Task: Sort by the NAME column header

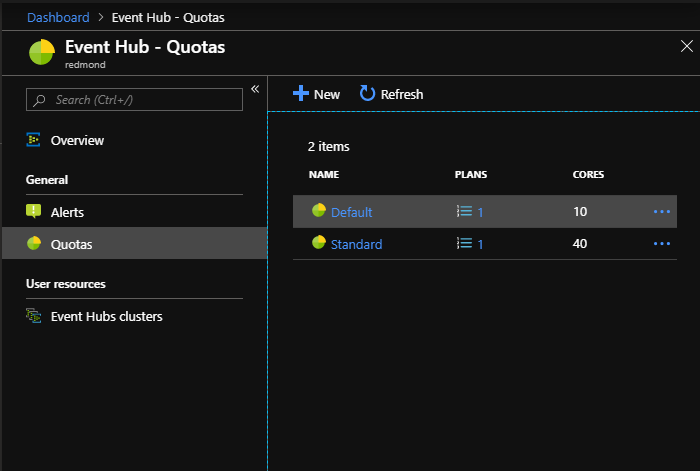Action: (x=324, y=174)
